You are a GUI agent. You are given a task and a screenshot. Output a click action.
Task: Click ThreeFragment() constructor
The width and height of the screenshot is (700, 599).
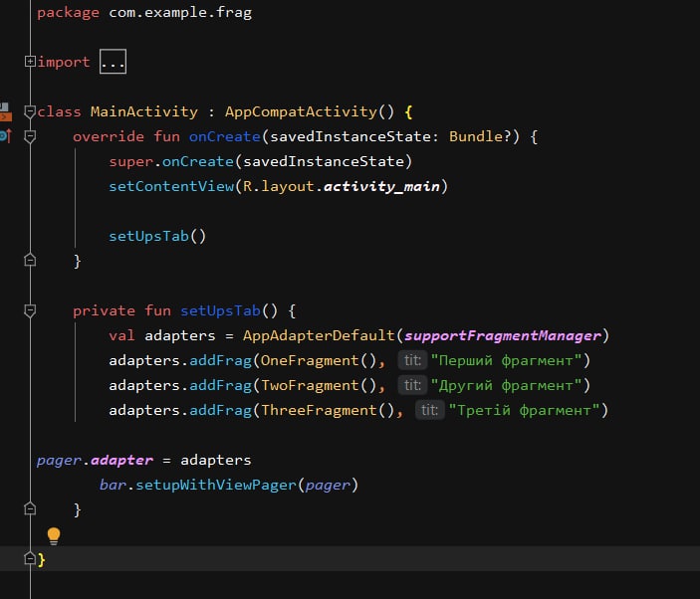[x=329, y=410]
